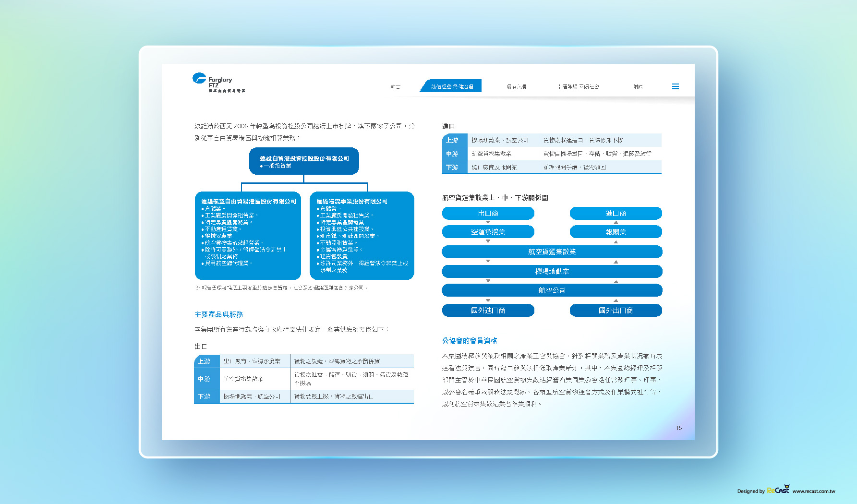Screen dimensions: 857x504
Task: Click the 遠雄自貿港投資控股股份有限公司 box
Action: (304, 161)
